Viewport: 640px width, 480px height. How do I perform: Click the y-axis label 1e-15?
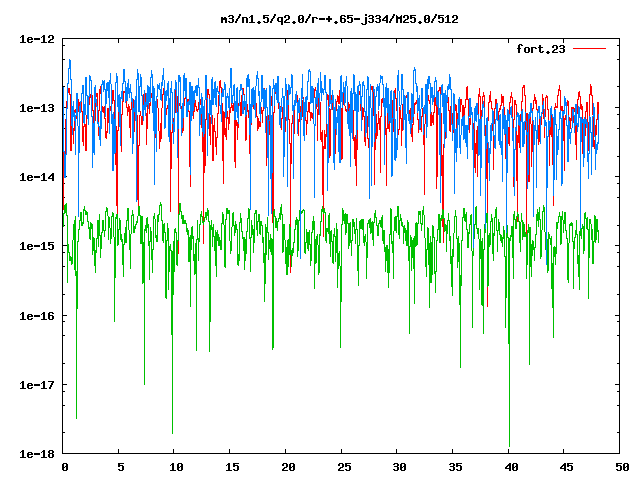click(37, 246)
